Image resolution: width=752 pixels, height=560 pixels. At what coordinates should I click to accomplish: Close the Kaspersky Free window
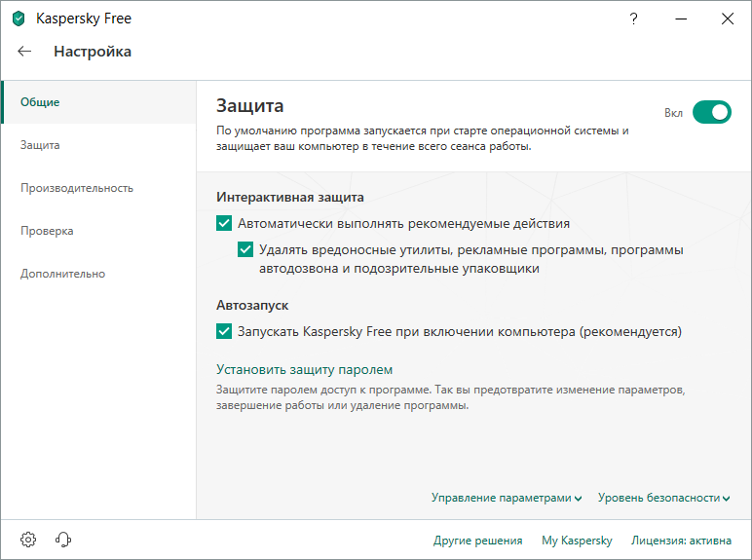coord(727,19)
